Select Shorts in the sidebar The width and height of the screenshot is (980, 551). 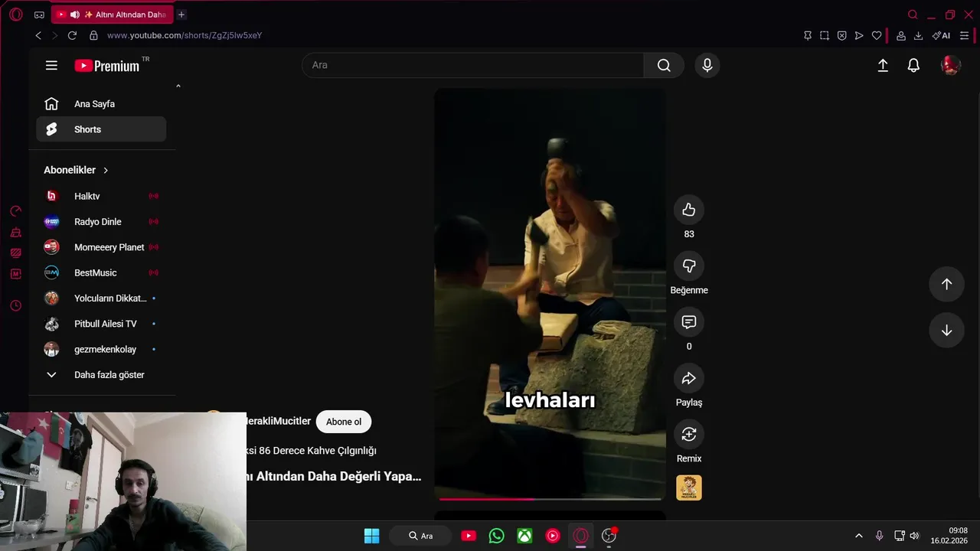[x=101, y=129]
